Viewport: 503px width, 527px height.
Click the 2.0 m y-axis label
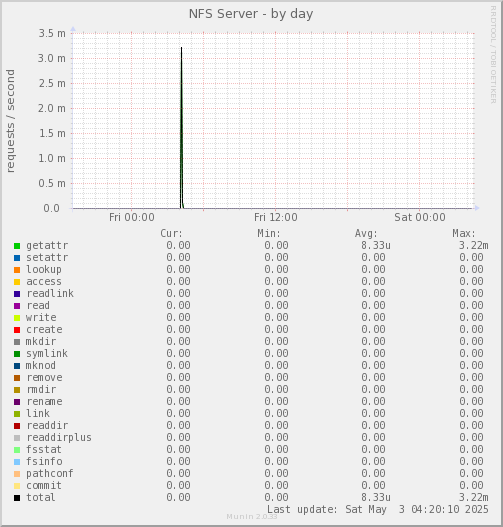pos(52,109)
